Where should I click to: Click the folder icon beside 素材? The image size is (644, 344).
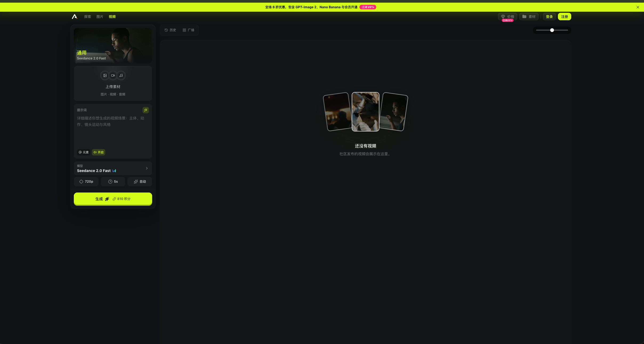(524, 17)
